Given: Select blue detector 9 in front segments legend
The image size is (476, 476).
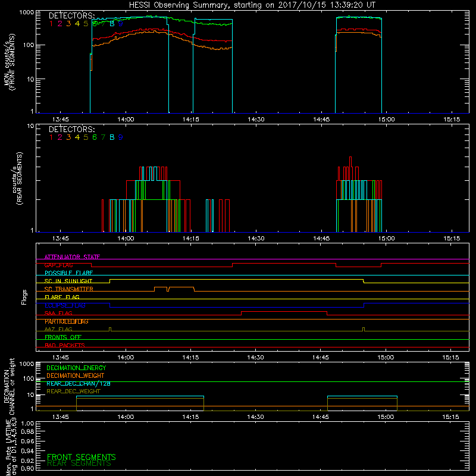Looking at the screenshot, I should [121, 24].
